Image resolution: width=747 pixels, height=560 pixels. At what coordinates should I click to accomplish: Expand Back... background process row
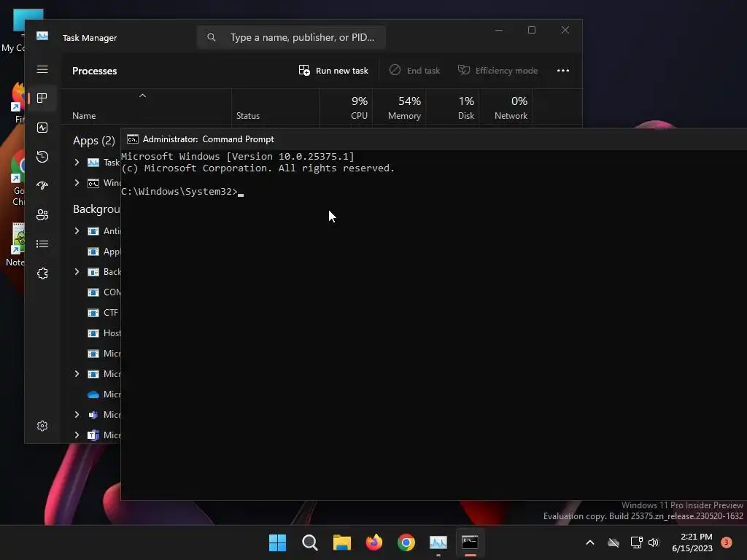(x=77, y=272)
